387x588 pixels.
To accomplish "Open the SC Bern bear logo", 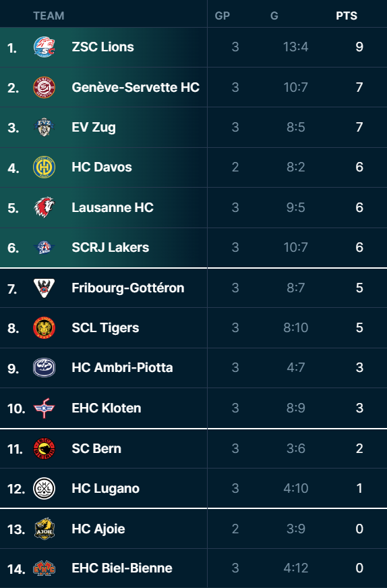I will (44, 448).
